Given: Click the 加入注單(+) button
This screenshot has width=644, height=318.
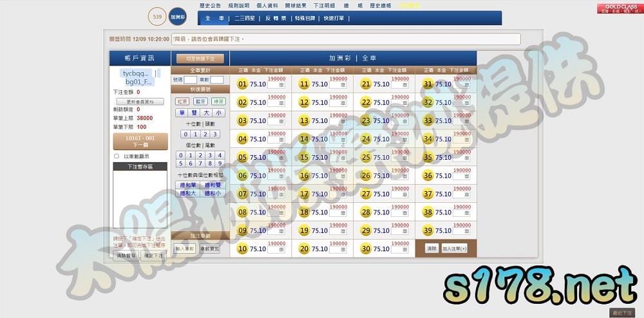Looking at the screenshot, I should pos(454,248).
